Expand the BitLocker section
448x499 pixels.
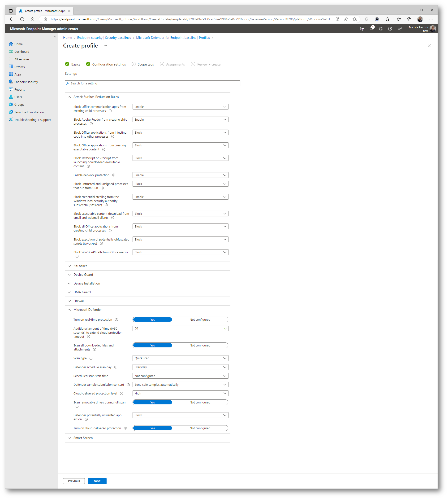69,266
